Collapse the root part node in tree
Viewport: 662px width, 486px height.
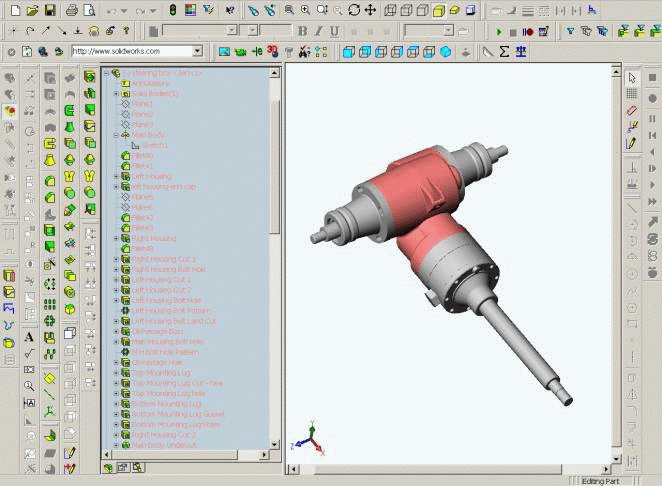(x=107, y=73)
